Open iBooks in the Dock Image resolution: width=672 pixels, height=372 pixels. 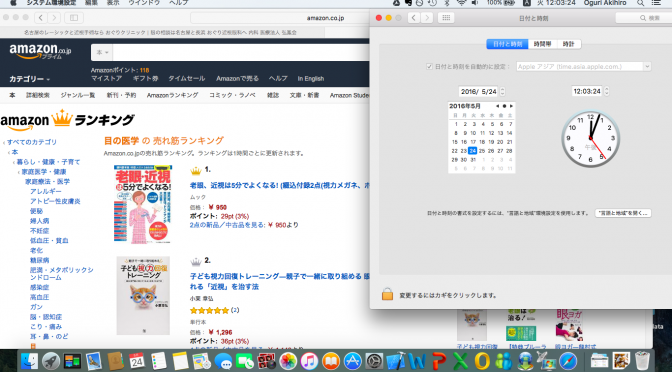click(x=331, y=361)
